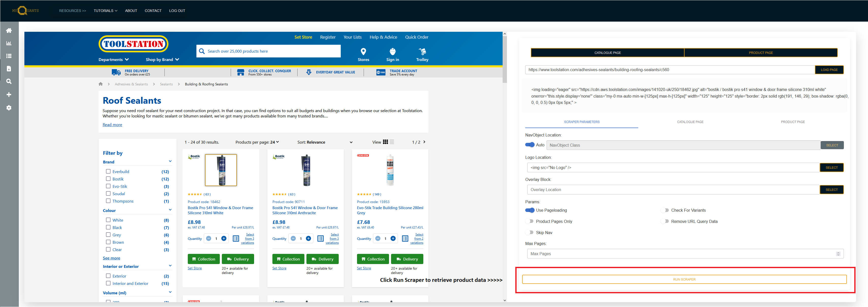The height and width of the screenshot is (307, 868).
Task: Go to next results page arrow
Action: (x=424, y=142)
